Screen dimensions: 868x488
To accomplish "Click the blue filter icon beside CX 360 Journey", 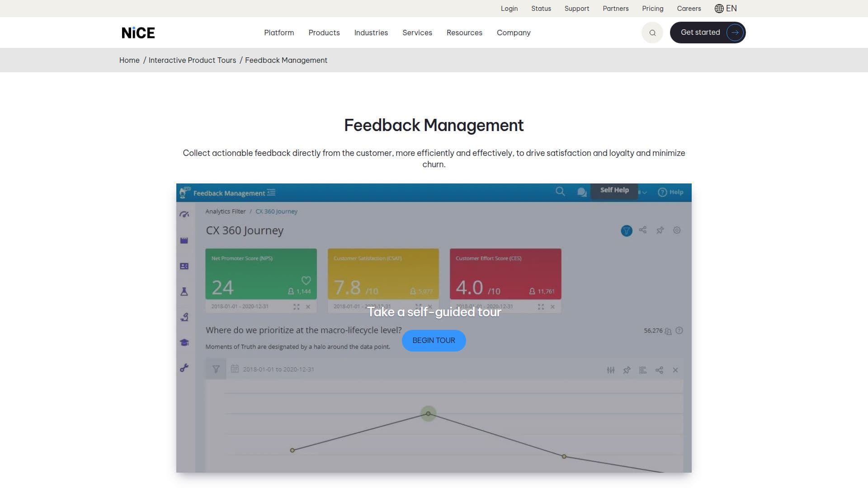I will pyautogui.click(x=627, y=231).
